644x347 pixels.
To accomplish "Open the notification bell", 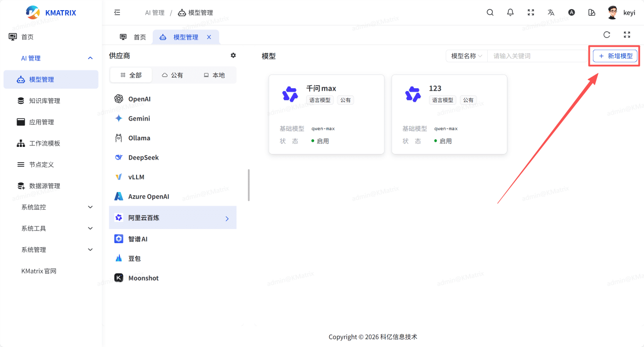I will (510, 13).
